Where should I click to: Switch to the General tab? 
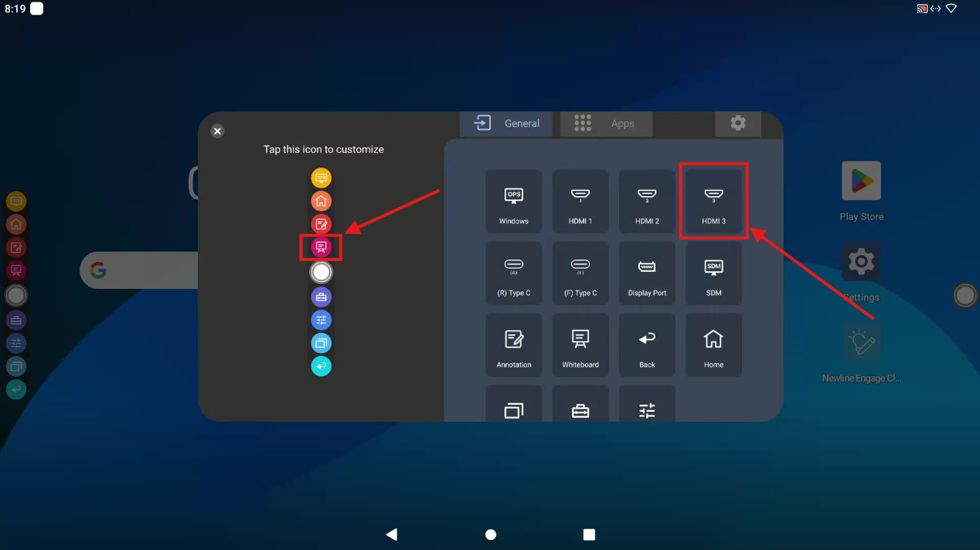tap(506, 124)
